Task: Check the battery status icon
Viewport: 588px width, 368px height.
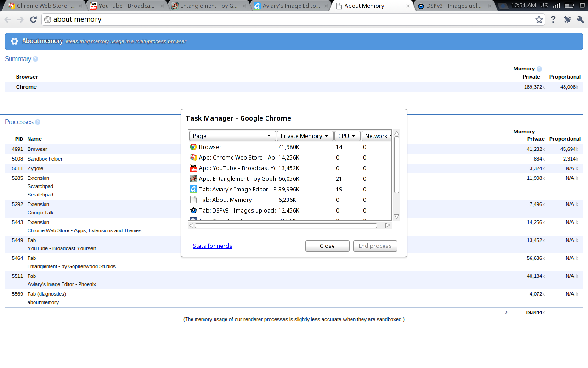Action: coord(569,6)
